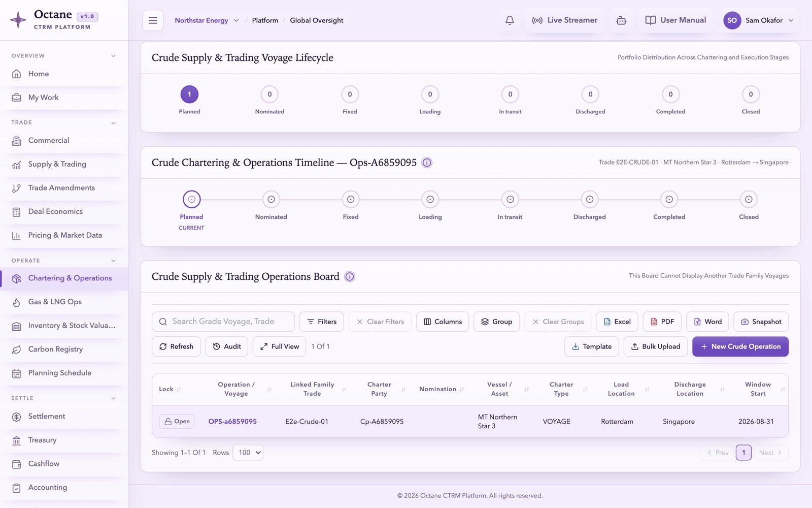Sort by Discharge Location column

722,389
